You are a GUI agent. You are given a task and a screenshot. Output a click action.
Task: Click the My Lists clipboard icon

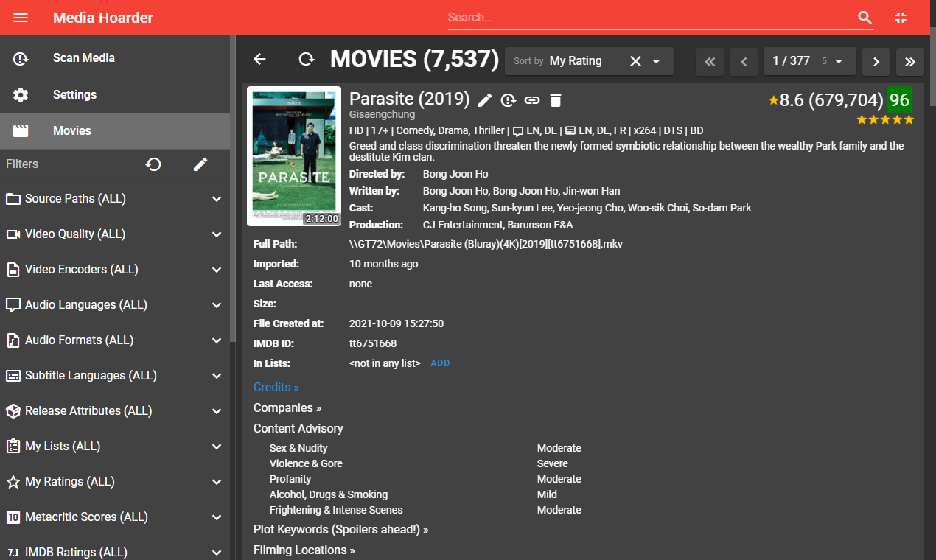13,447
